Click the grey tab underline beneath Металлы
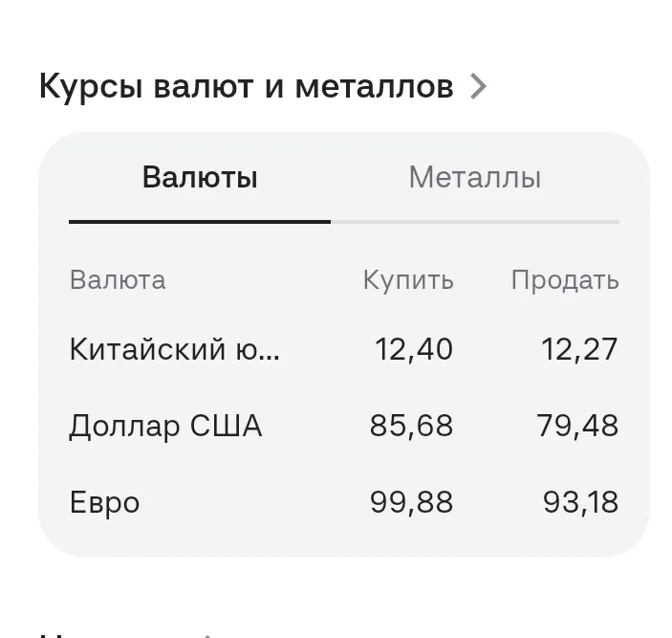The image size is (672, 638). (475, 222)
